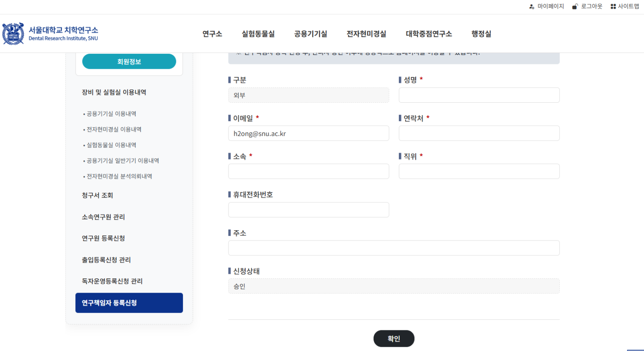Select 소속연구원 관리 in the sidebar
This screenshot has height=351, width=644.
click(x=103, y=217)
